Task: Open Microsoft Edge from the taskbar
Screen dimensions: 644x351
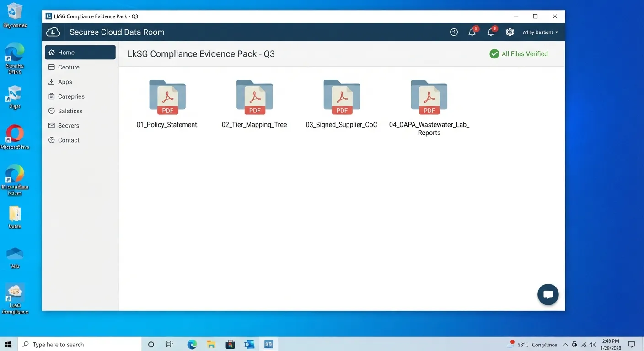Action: (192, 344)
